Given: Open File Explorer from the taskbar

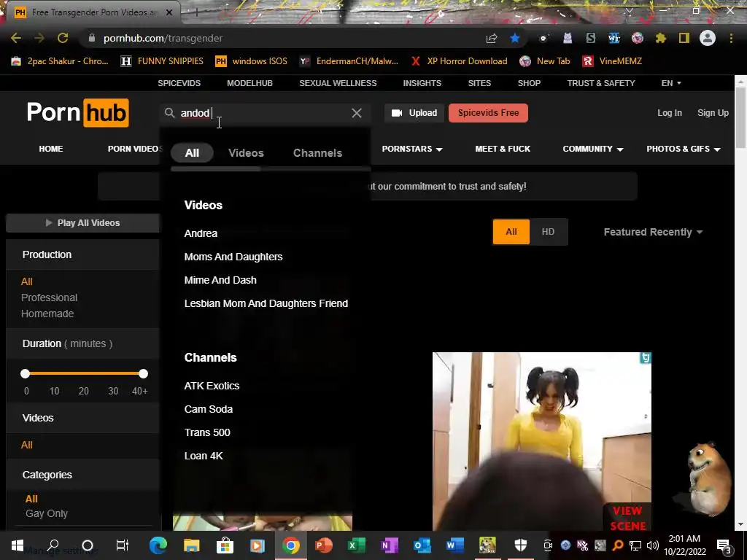Looking at the screenshot, I should [x=192, y=545].
